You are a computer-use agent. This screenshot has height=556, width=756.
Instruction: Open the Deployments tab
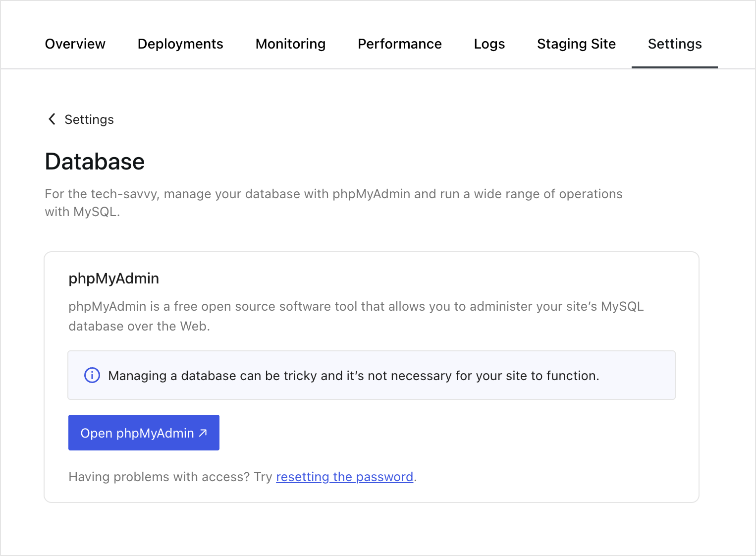[180, 44]
